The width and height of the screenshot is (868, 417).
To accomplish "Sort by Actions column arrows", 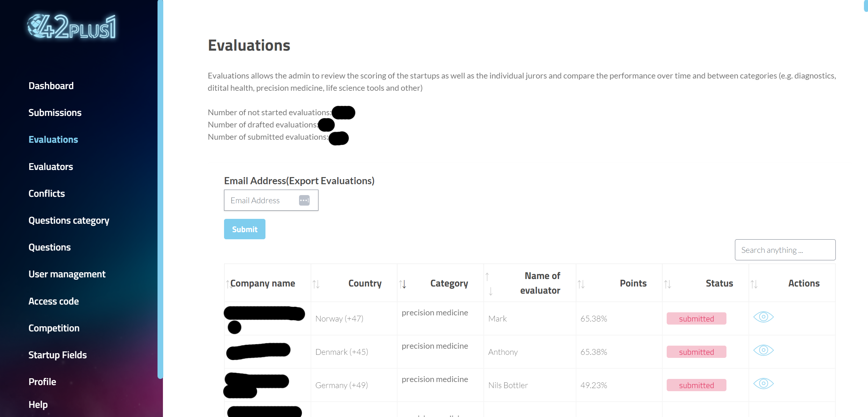I will coord(754,284).
